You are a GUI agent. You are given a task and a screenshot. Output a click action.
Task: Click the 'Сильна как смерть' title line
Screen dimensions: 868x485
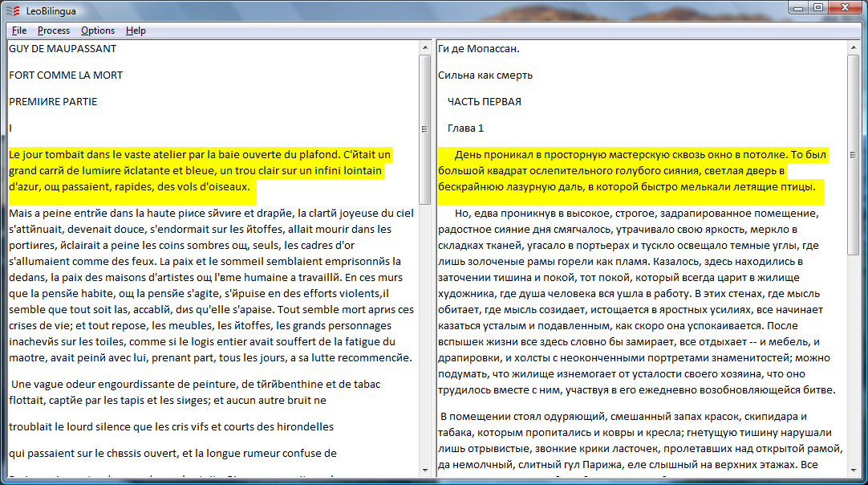tap(485, 75)
